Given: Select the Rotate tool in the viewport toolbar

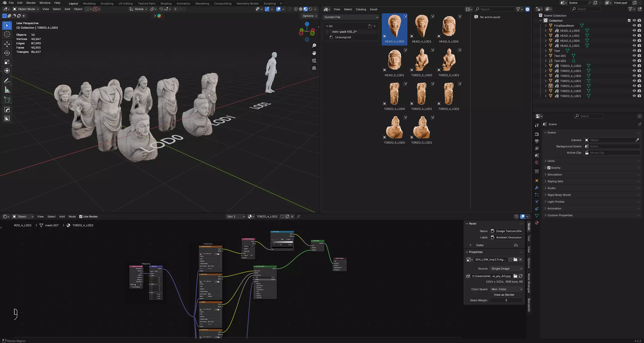Looking at the screenshot, I should pos(7,53).
